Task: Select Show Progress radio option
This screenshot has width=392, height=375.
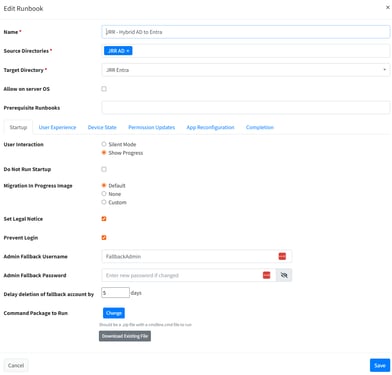Action: pos(104,152)
